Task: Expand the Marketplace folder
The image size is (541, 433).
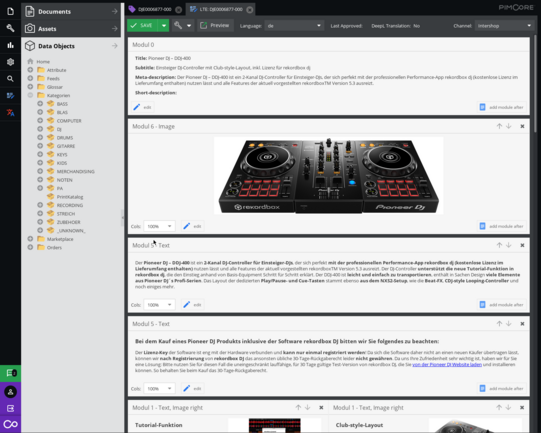Action: pyautogui.click(x=30, y=239)
